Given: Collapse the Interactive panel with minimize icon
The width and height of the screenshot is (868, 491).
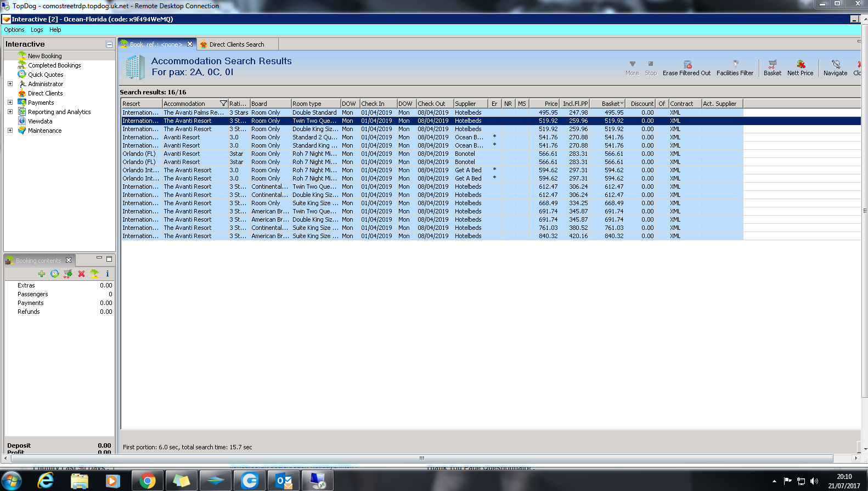Looking at the screenshot, I should pyautogui.click(x=109, y=44).
